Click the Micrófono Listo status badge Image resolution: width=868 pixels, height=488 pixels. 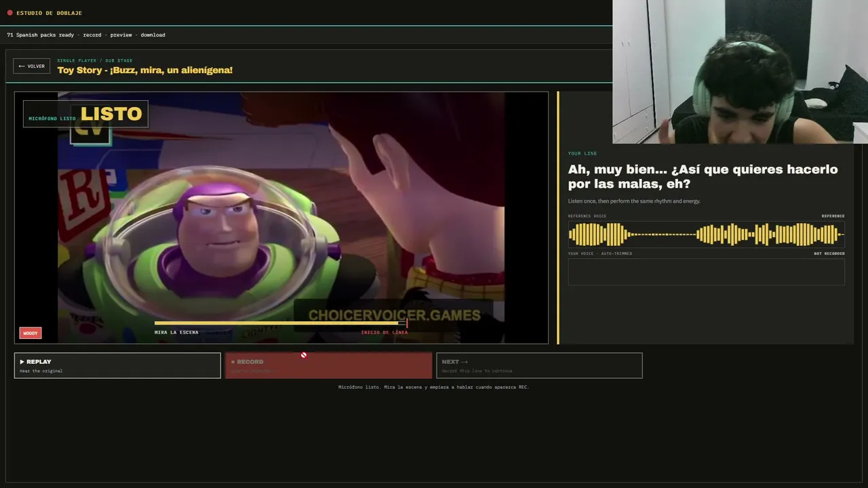click(85, 114)
